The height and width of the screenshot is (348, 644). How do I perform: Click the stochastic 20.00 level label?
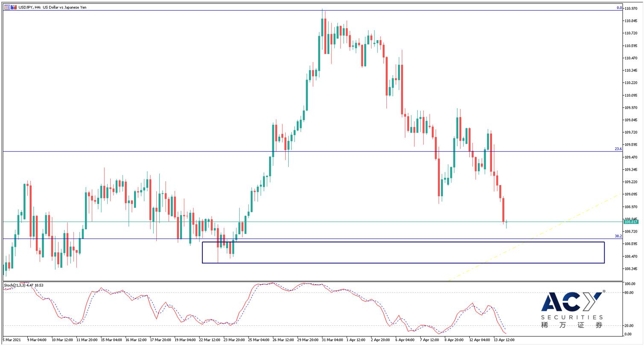coord(629,326)
